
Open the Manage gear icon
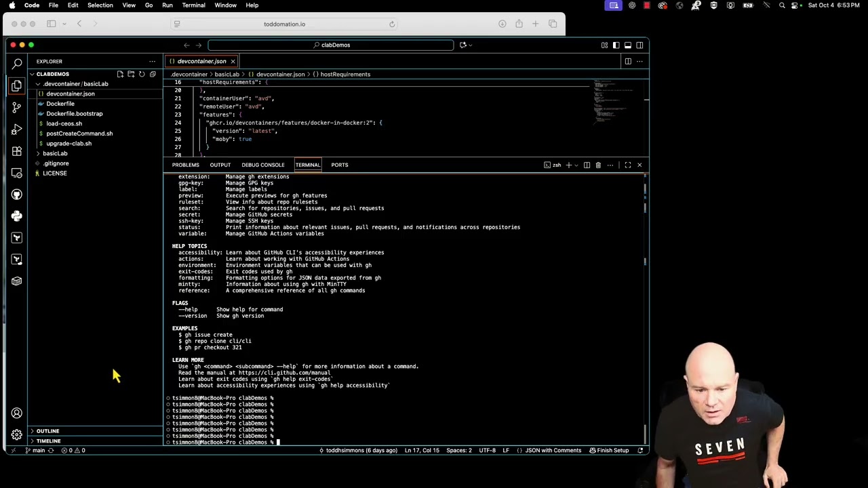17,434
